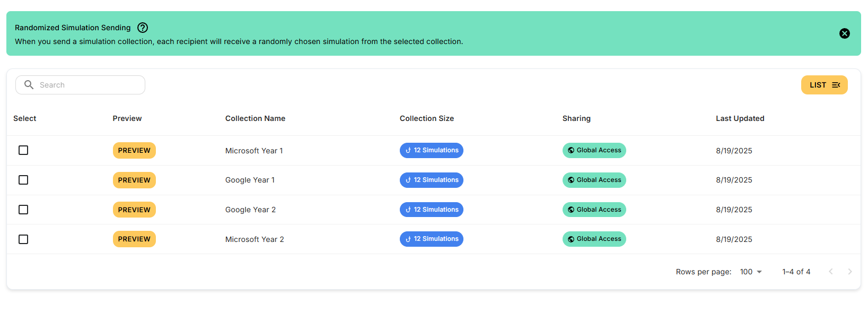Click Microsoft Year 1 simulations count badge
The width and height of the screenshot is (868, 312).
432,151
